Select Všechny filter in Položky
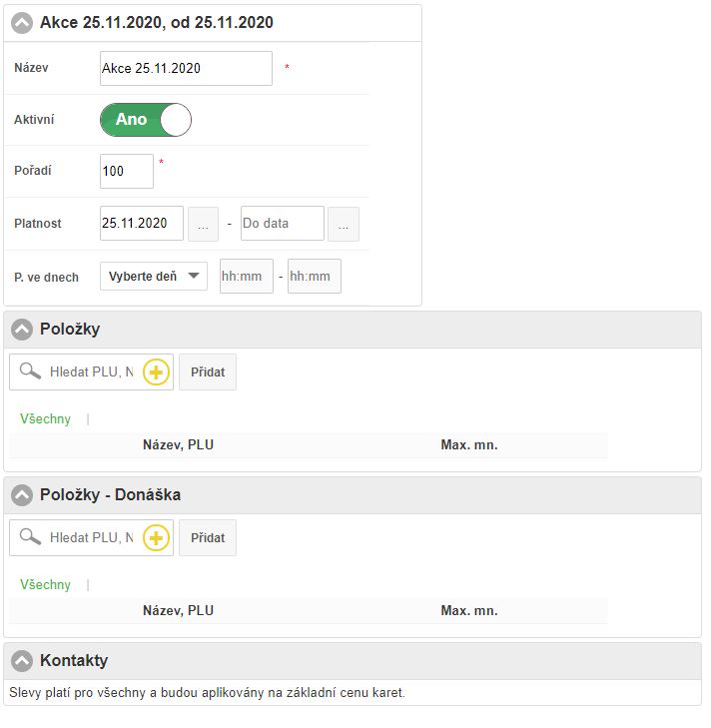 point(46,419)
